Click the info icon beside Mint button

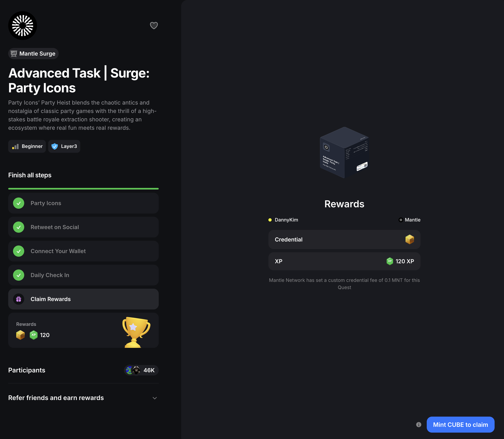pyautogui.click(x=419, y=425)
